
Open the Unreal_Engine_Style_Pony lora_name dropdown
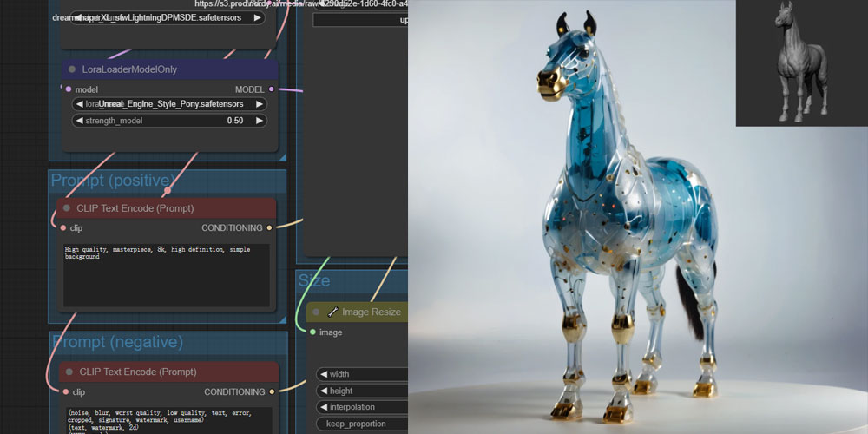[169, 104]
